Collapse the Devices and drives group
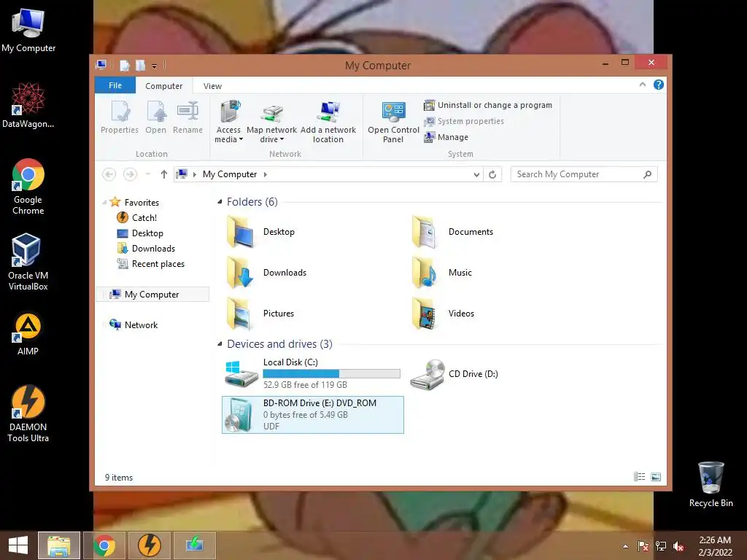Screen dimensions: 747x560 (220, 344)
